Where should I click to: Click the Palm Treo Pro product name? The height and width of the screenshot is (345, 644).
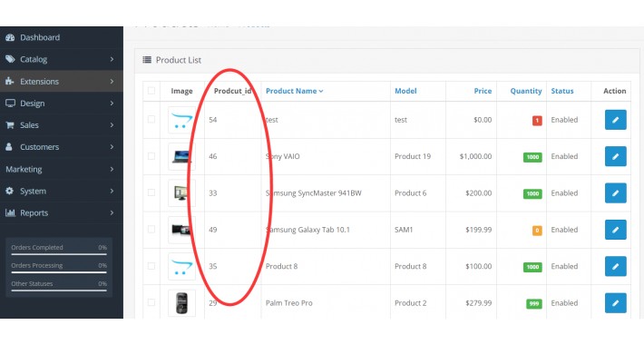(x=288, y=302)
